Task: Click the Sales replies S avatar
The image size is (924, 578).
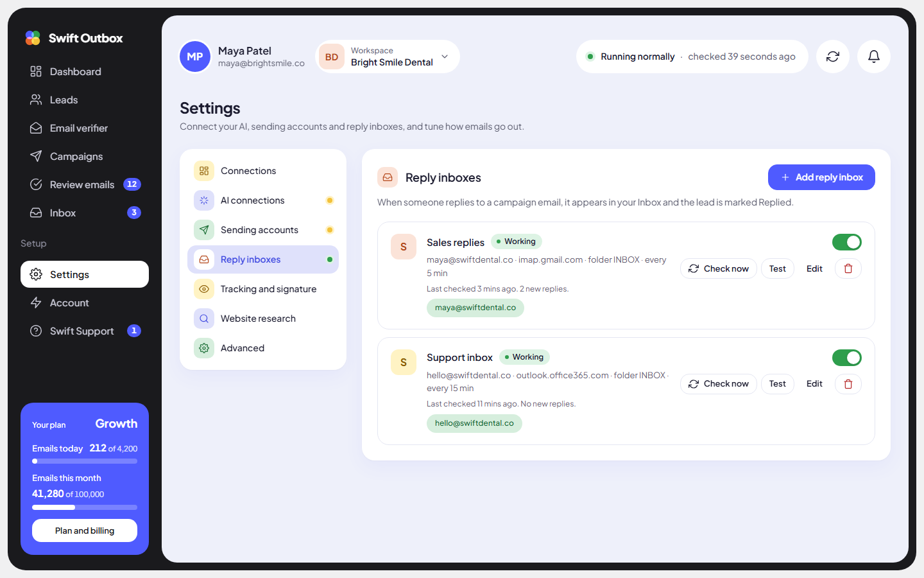Action: coord(404,247)
